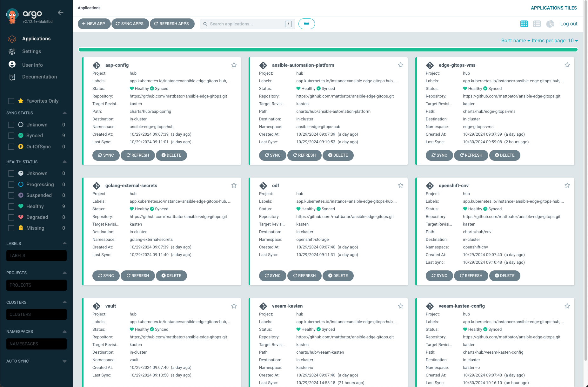Go to Applications in sidebar
This screenshot has width=588, height=387.
36,39
